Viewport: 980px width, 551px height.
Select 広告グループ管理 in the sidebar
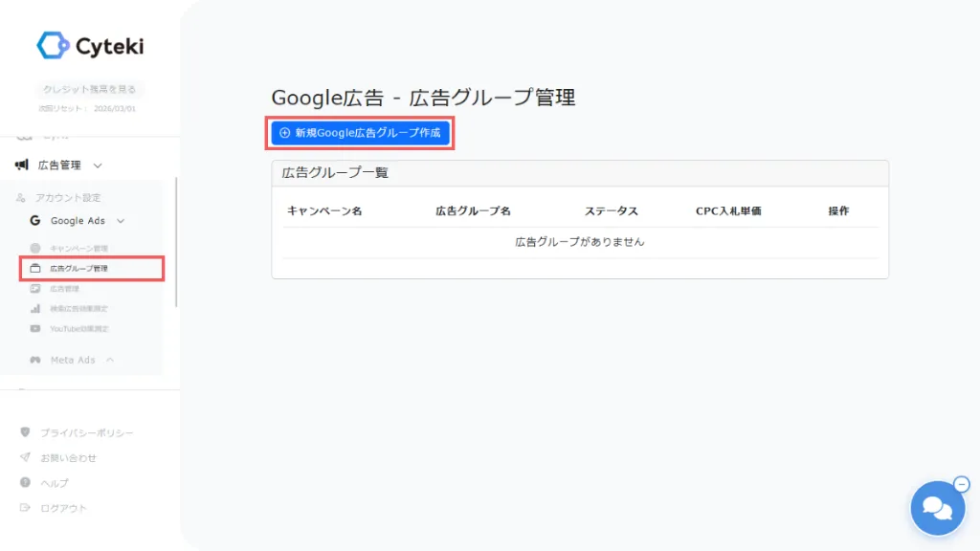click(x=78, y=269)
